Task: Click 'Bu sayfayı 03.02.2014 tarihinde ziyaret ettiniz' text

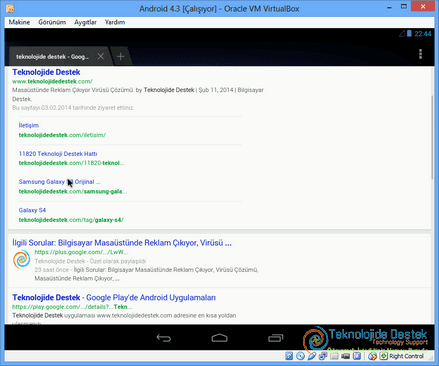Action: coord(73,108)
